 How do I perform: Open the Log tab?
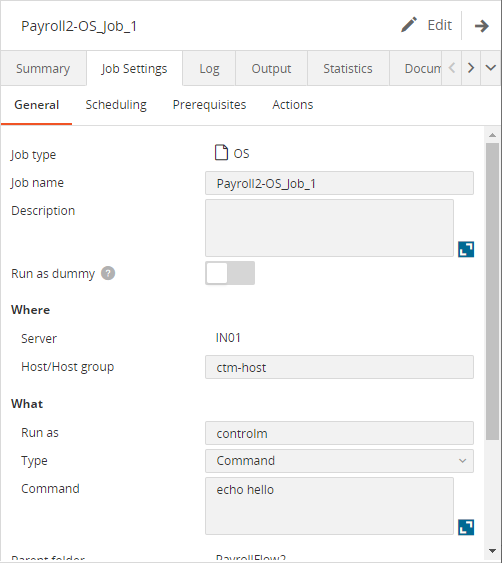[x=209, y=68]
